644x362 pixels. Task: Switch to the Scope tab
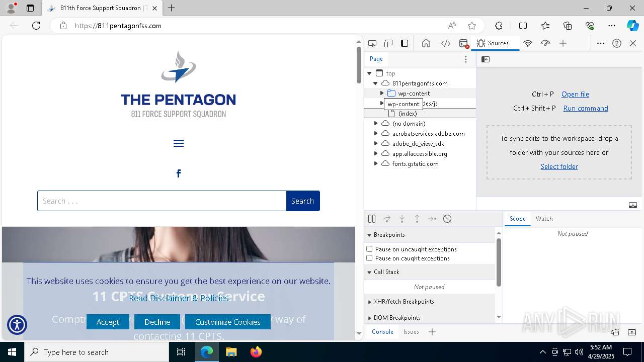(x=517, y=219)
